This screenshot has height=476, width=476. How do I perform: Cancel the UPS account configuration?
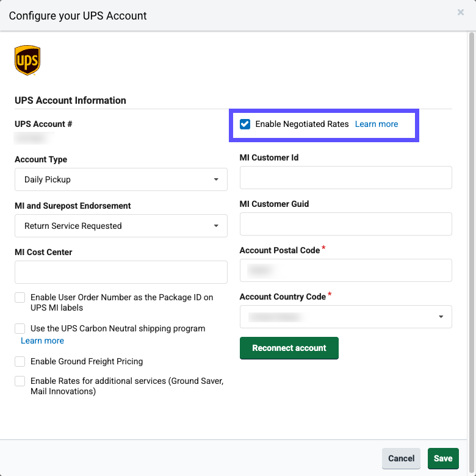401,458
